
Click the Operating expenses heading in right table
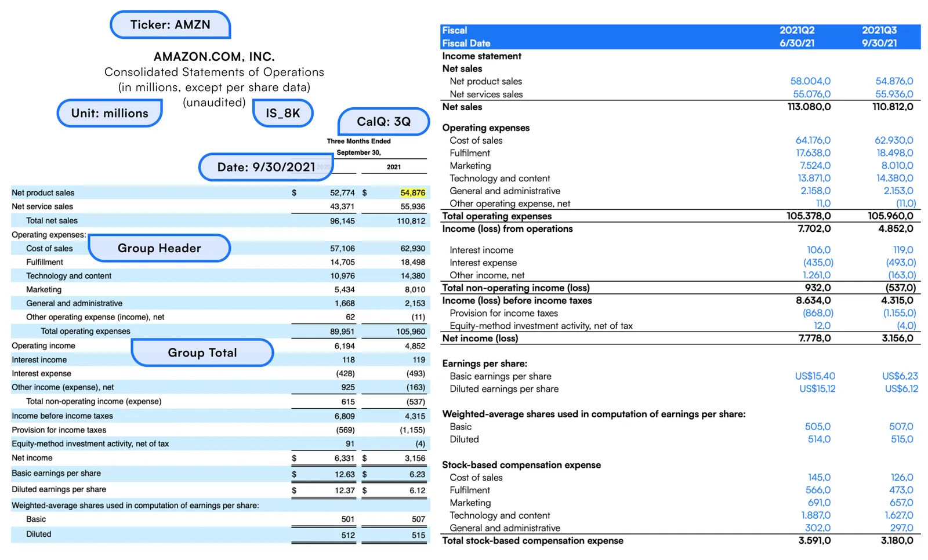click(x=485, y=128)
